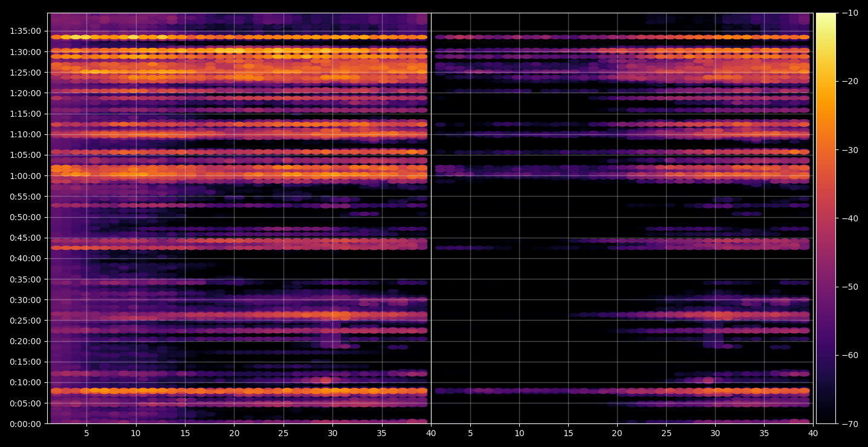The image size is (868, 447).
Task: Click x-axis label 30 of the left heatmap
Action: pos(332,433)
